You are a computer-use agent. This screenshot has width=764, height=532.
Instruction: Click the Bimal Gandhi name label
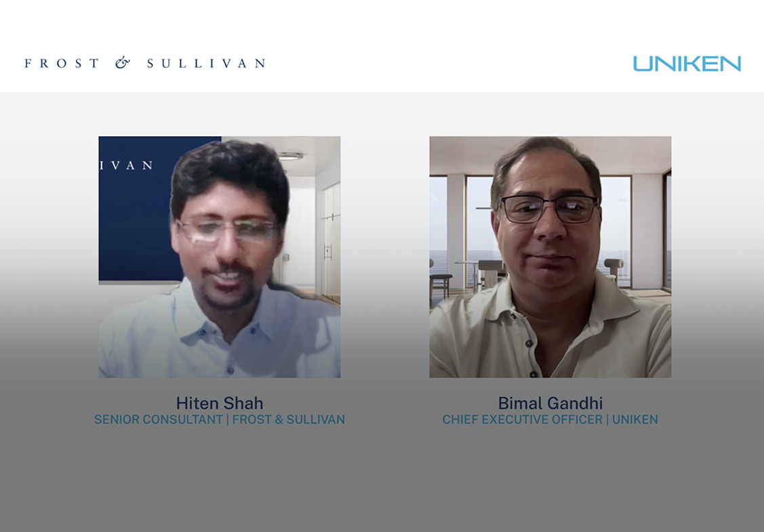[550, 403]
